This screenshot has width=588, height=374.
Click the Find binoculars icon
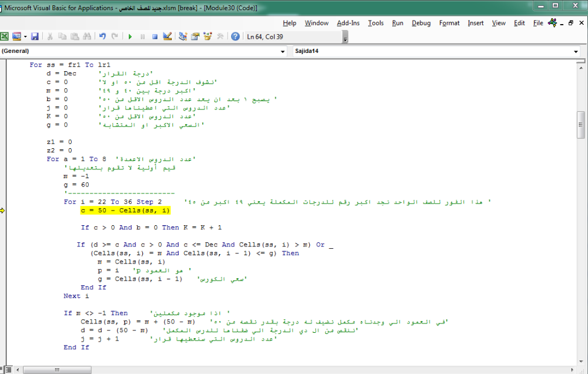click(87, 36)
